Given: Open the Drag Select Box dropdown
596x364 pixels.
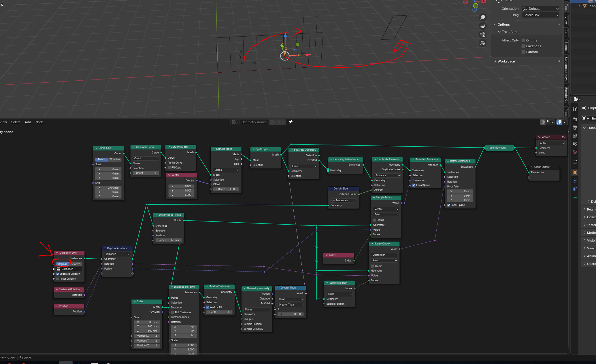Looking at the screenshot, I should pyautogui.click(x=540, y=15).
